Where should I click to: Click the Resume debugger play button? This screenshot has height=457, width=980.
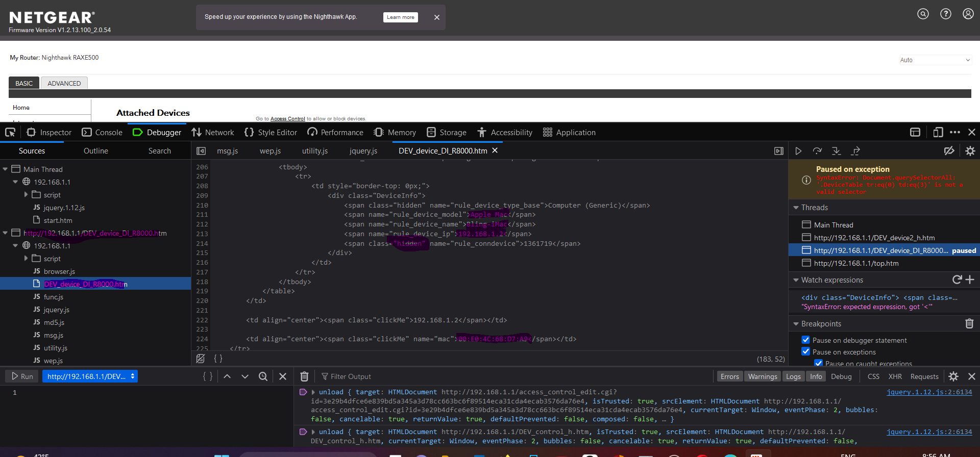(x=798, y=151)
